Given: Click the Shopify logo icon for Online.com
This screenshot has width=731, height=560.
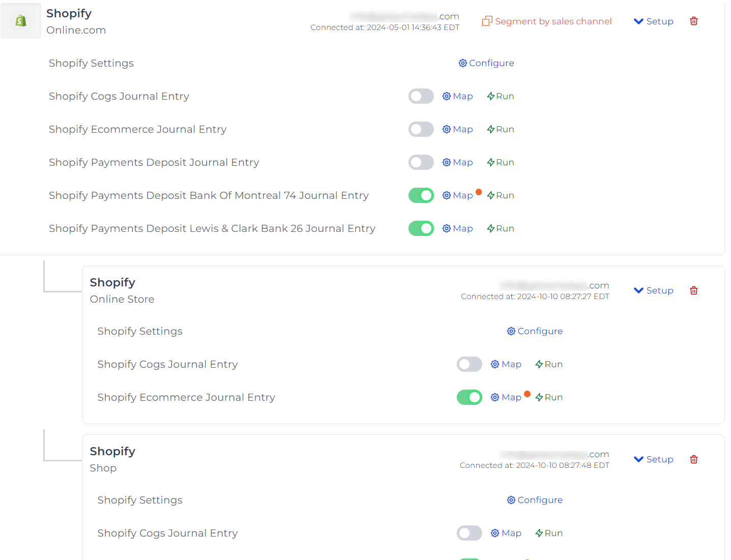Looking at the screenshot, I should 21,21.
